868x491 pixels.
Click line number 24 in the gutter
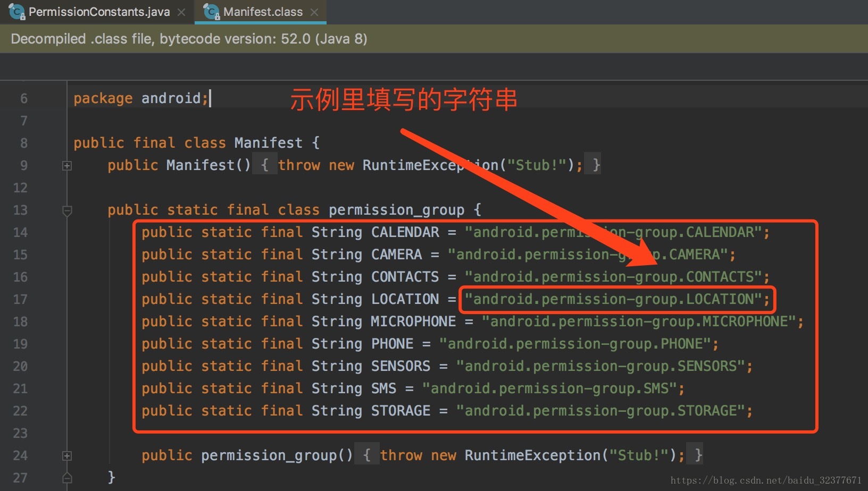(20, 456)
